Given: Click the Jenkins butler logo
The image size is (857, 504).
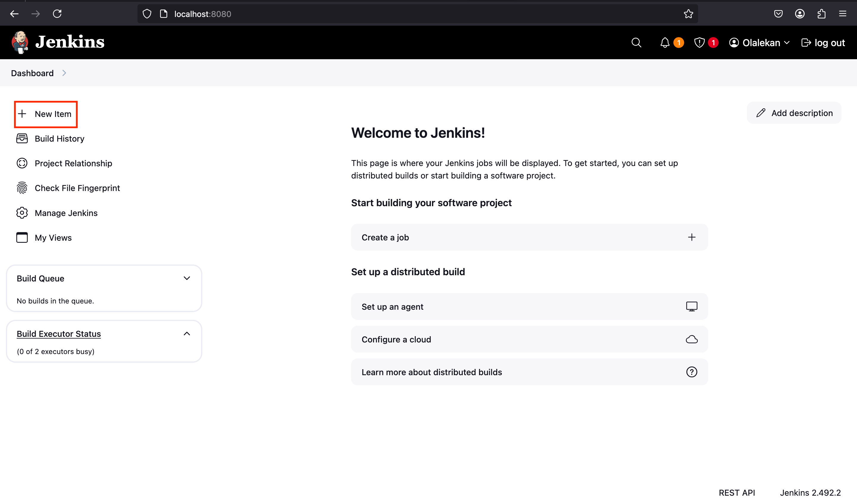Looking at the screenshot, I should [20, 43].
